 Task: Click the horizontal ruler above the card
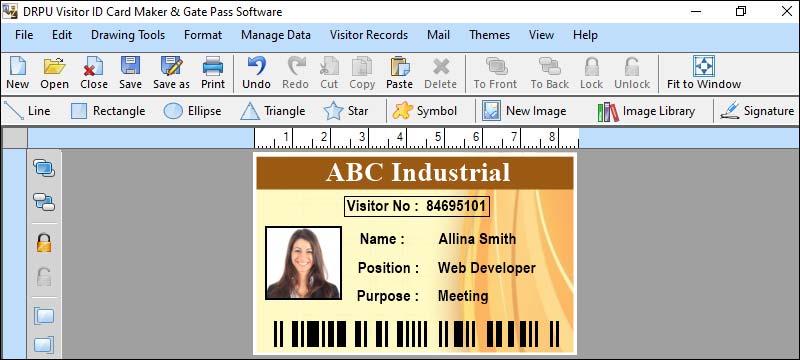[x=416, y=138]
